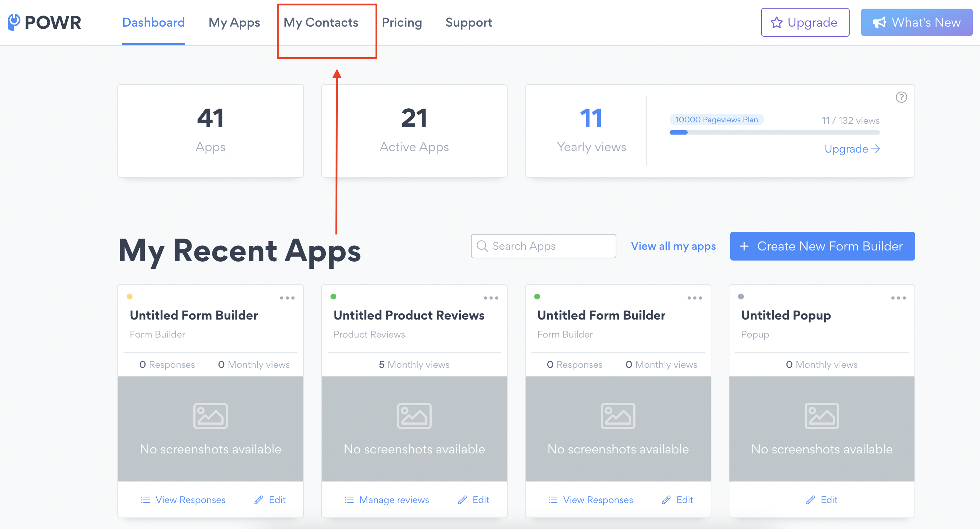
Task: Click the green status dot on Product Reviews card
Action: (x=333, y=296)
